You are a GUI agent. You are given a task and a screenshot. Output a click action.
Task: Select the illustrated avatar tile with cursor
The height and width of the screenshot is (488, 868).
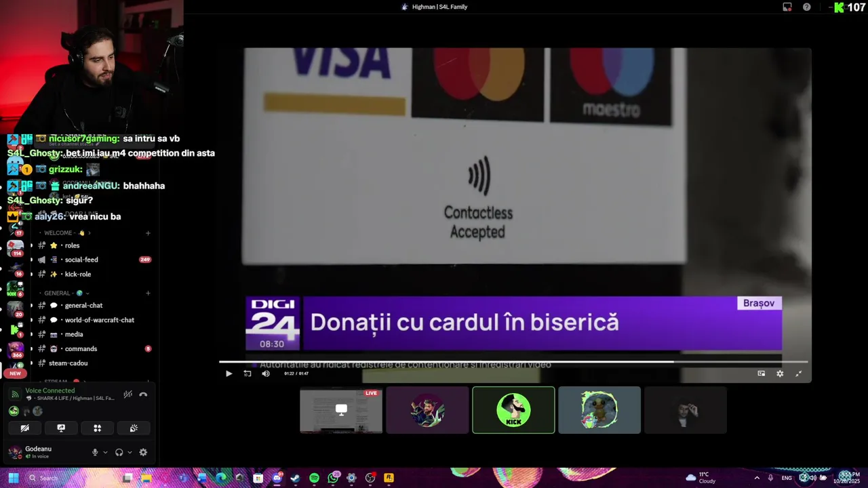coord(427,410)
